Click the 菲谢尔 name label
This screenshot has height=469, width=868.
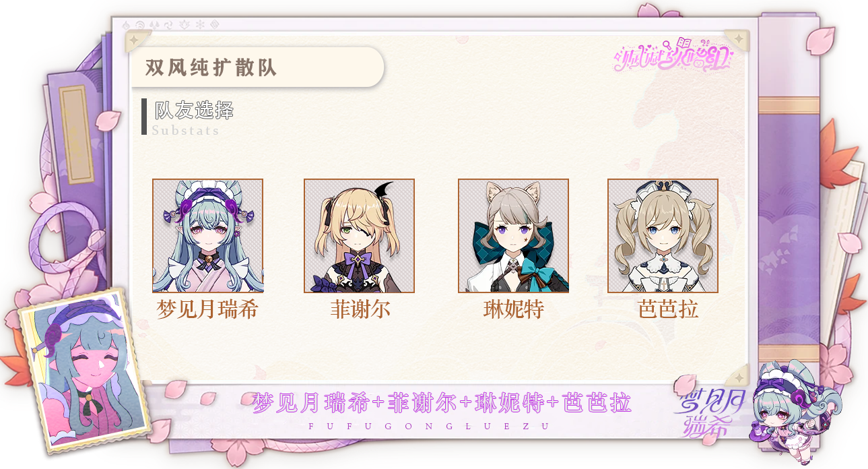tap(360, 309)
